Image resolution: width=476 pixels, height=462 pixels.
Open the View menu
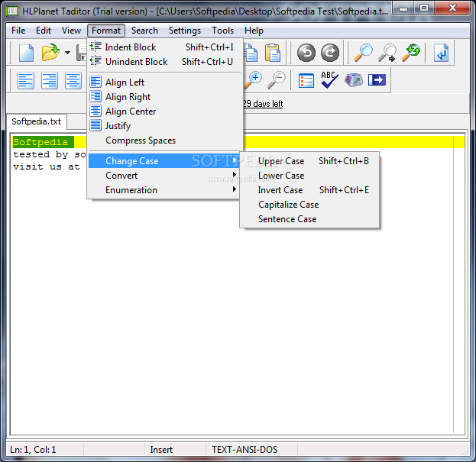point(71,31)
